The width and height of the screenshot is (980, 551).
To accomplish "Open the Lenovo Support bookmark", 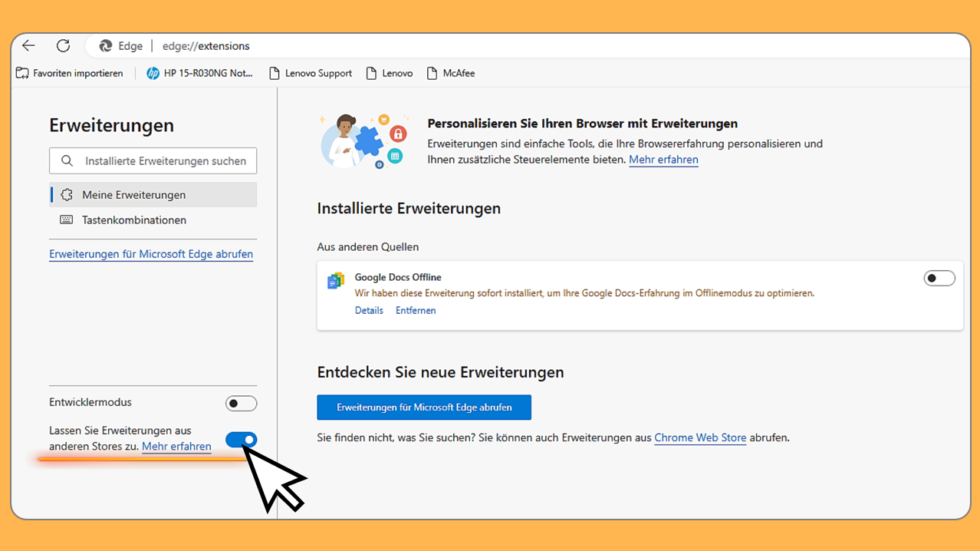I will click(311, 74).
